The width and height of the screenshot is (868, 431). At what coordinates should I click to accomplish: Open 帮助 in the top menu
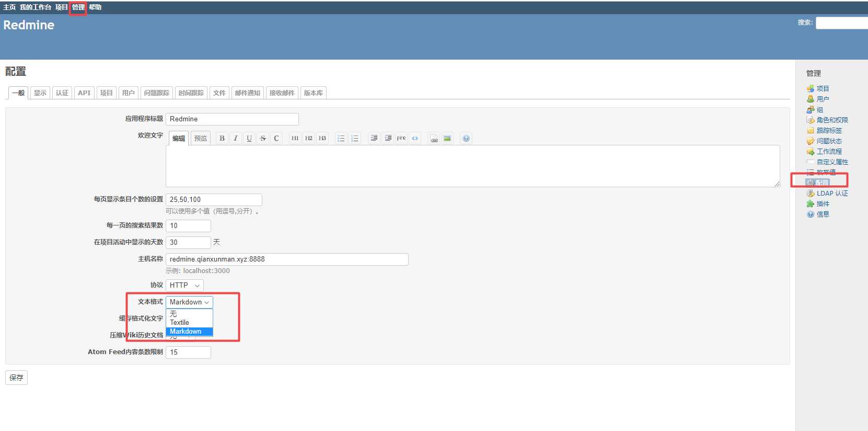[x=95, y=7]
